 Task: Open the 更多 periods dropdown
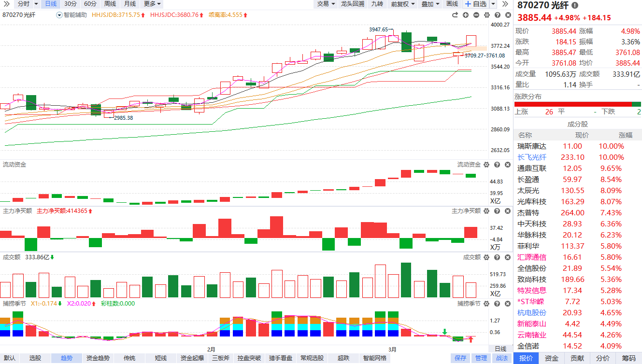153,4
